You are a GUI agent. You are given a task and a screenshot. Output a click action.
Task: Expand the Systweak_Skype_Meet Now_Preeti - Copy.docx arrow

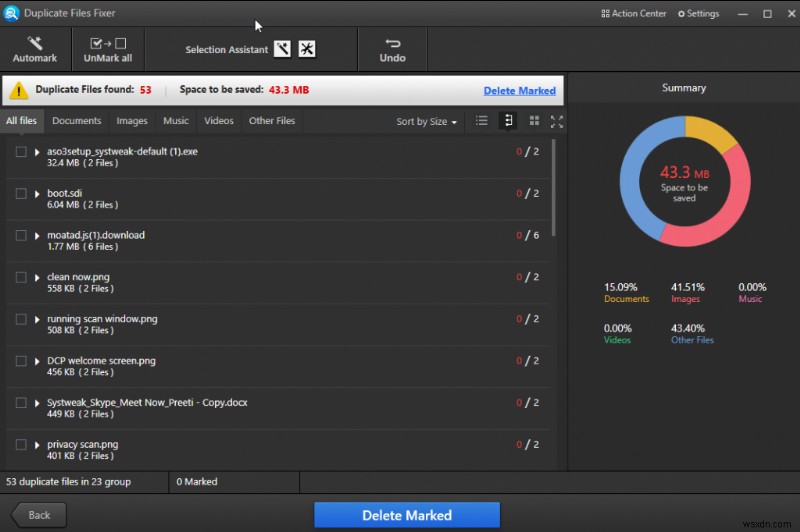pyautogui.click(x=37, y=403)
